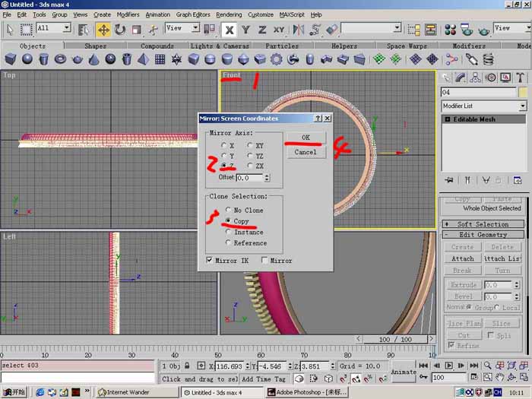This screenshot has height=399, width=532.
Task: Select the Move tool in toolbar
Action: [x=103, y=30]
